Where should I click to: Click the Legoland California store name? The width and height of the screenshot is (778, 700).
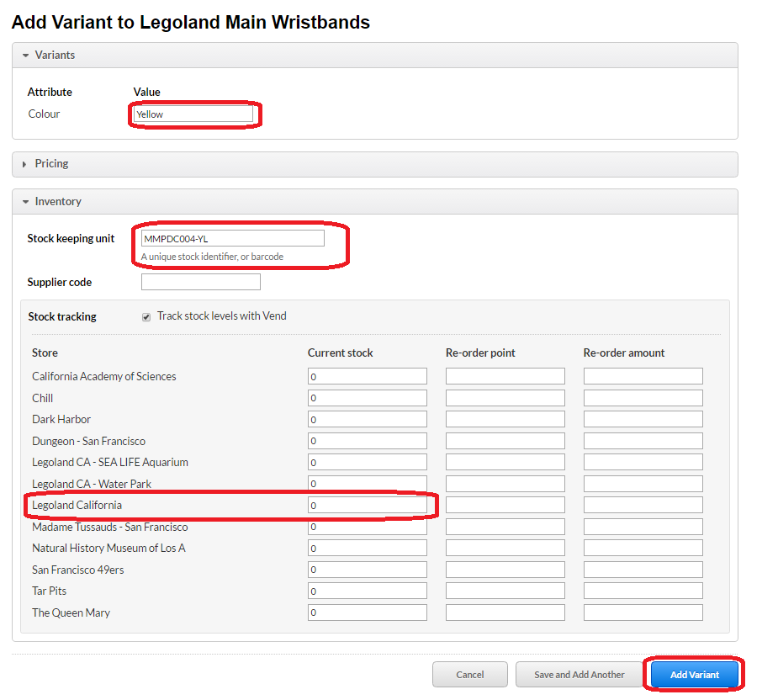pos(77,505)
